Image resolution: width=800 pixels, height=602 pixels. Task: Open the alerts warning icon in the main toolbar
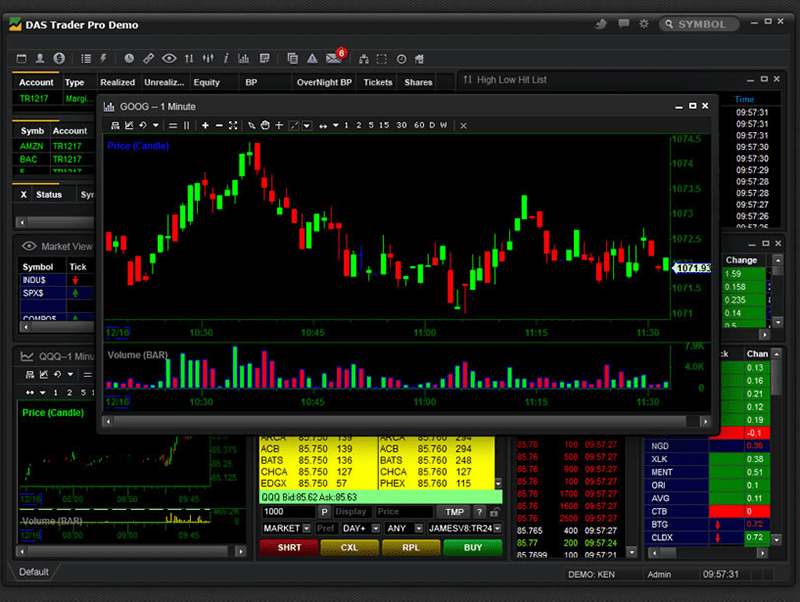312,58
